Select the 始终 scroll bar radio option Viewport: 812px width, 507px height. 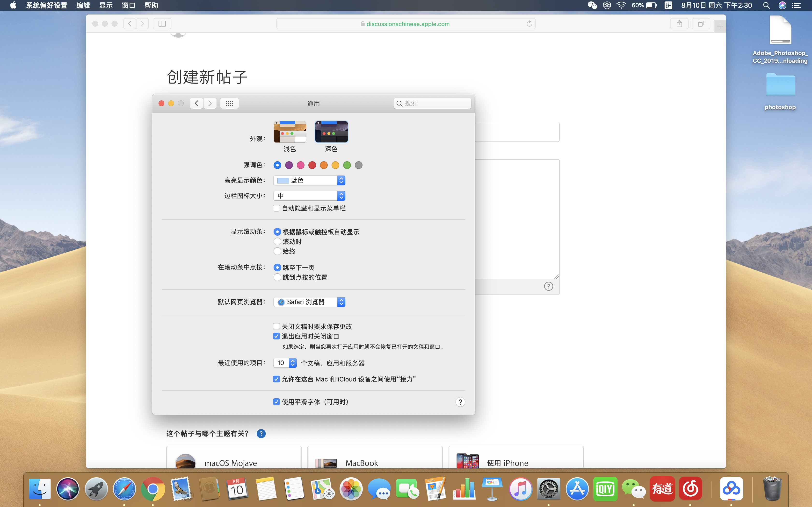277,251
